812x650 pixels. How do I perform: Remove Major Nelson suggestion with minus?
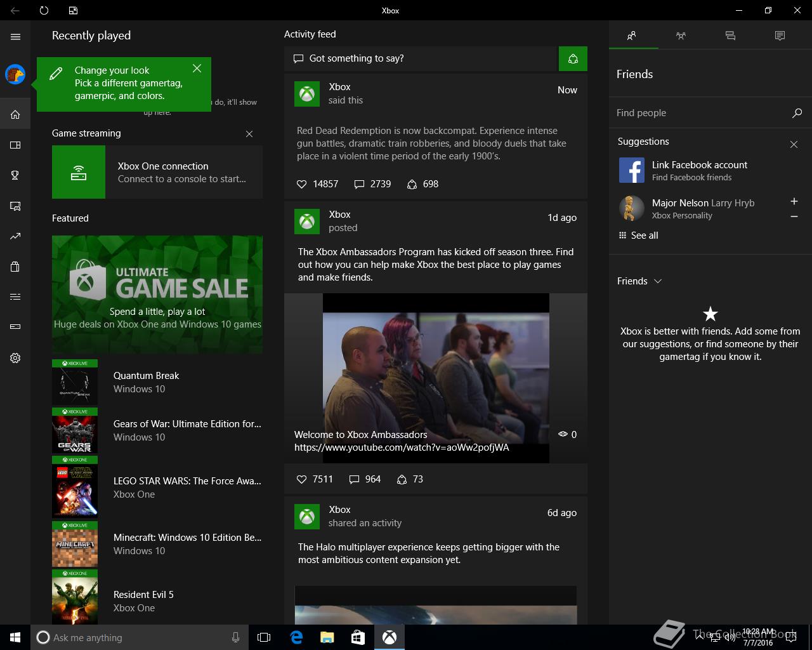(794, 216)
